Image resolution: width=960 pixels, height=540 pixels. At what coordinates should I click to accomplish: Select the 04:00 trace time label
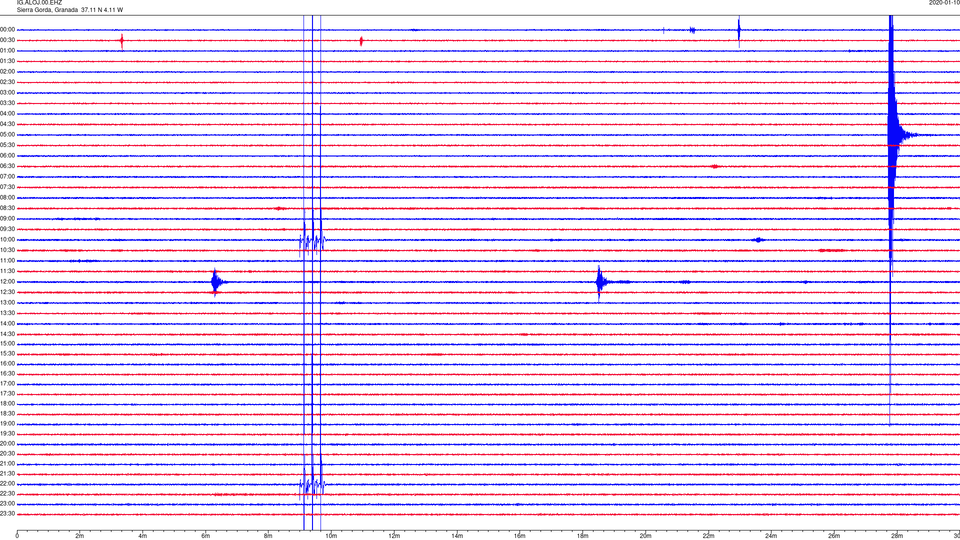[7, 114]
